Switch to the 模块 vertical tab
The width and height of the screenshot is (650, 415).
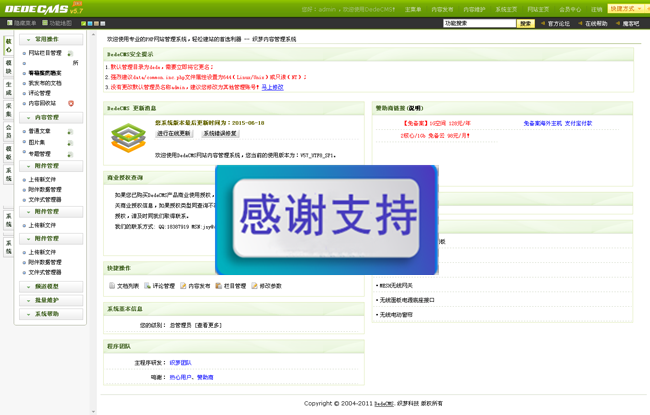tap(8, 67)
